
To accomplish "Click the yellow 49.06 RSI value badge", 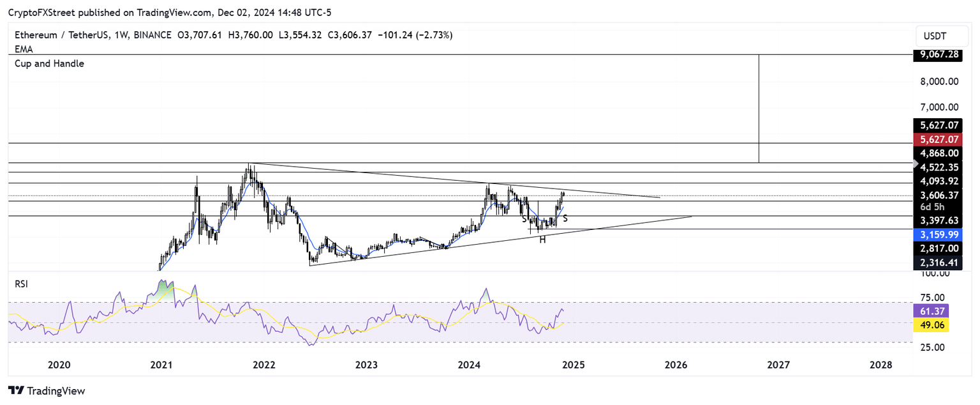I will tap(932, 325).
